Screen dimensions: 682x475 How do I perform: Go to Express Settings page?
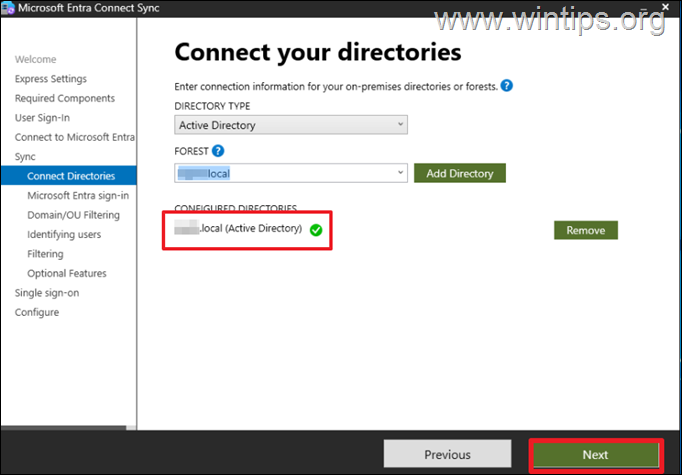point(51,79)
